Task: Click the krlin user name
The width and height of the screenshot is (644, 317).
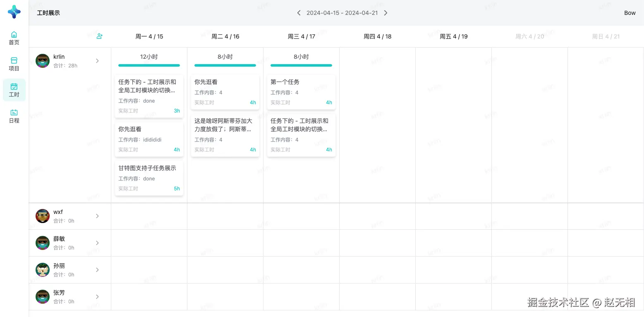Action: click(x=59, y=57)
